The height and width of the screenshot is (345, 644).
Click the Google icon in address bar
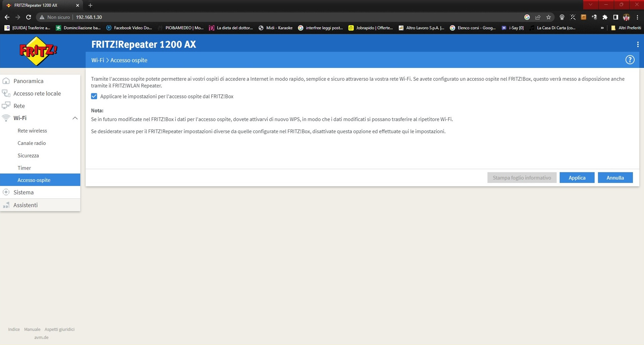[x=527, y=17]
